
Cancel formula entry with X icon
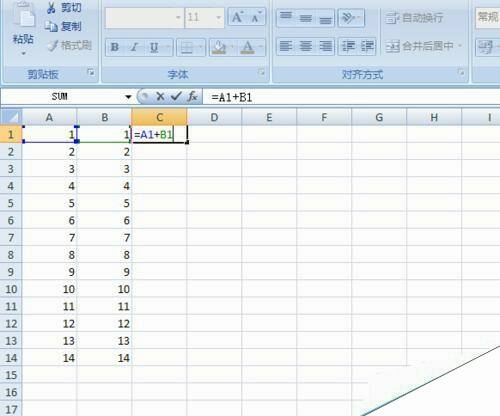tap(160, 97)
